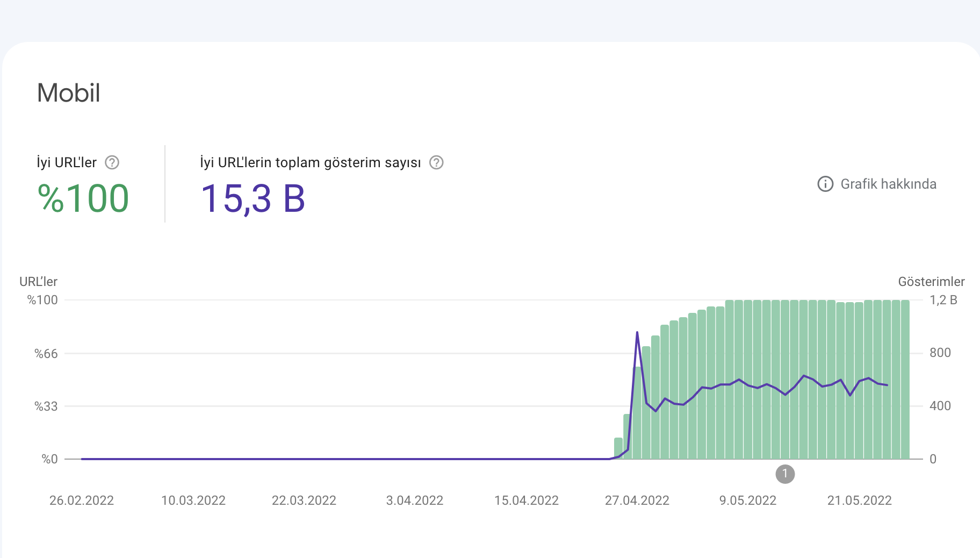Click the 27.04.2022 date label

[637, 500]
